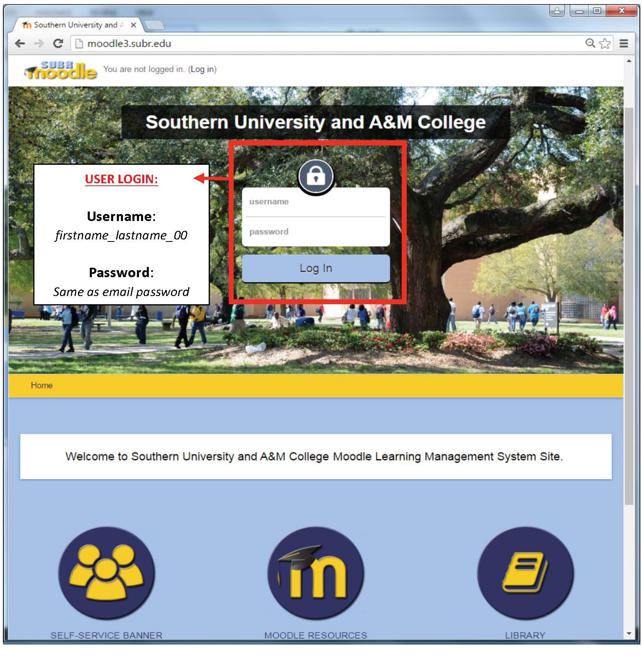Image resolution: width=642 pixels, height=672 pixels.
Task: Reload the page with the refresh icon
Action: 58,43
